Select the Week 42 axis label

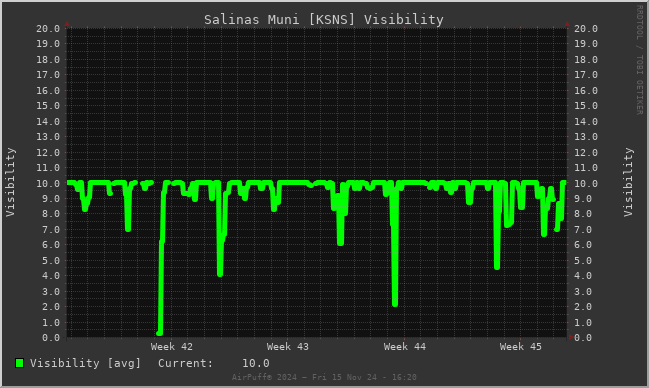point(172,347)
